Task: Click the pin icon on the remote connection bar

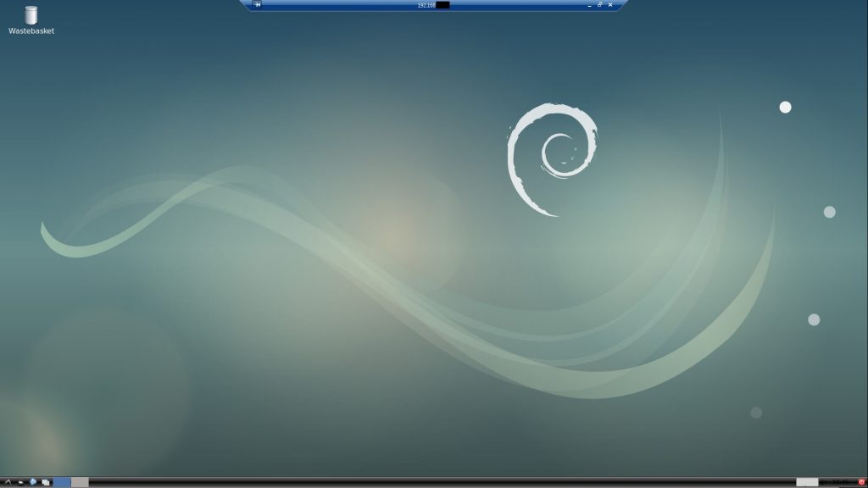Action: click(257, 4)
